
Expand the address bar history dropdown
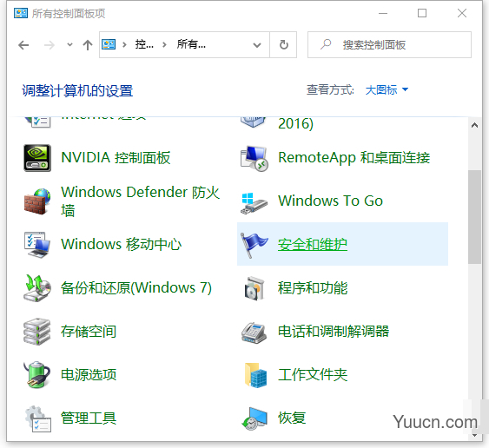257,45
